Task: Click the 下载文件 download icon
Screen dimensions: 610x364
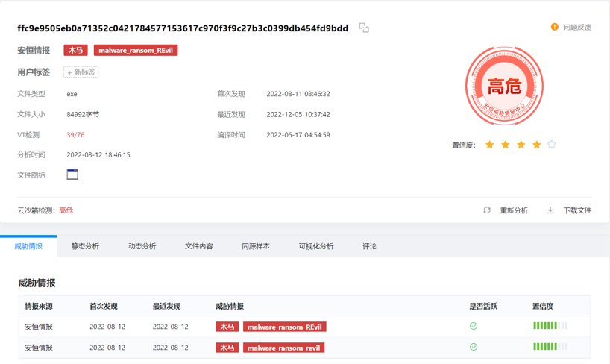Action: [x=550, y=210]
